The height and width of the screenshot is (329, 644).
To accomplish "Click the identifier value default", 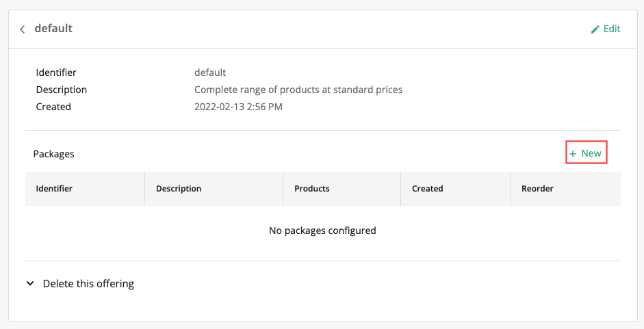I will (210, 73).
